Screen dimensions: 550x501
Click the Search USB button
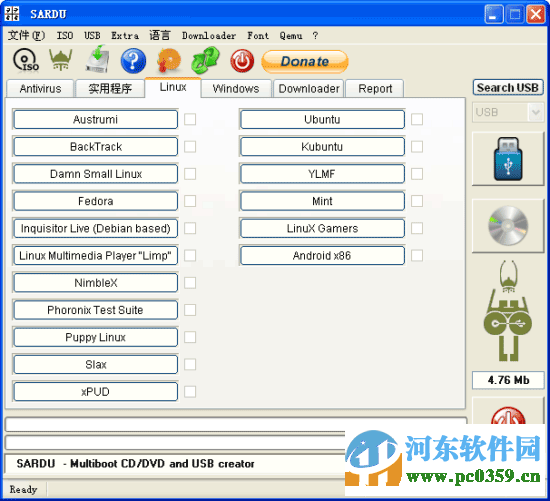[x=508, y=87]
